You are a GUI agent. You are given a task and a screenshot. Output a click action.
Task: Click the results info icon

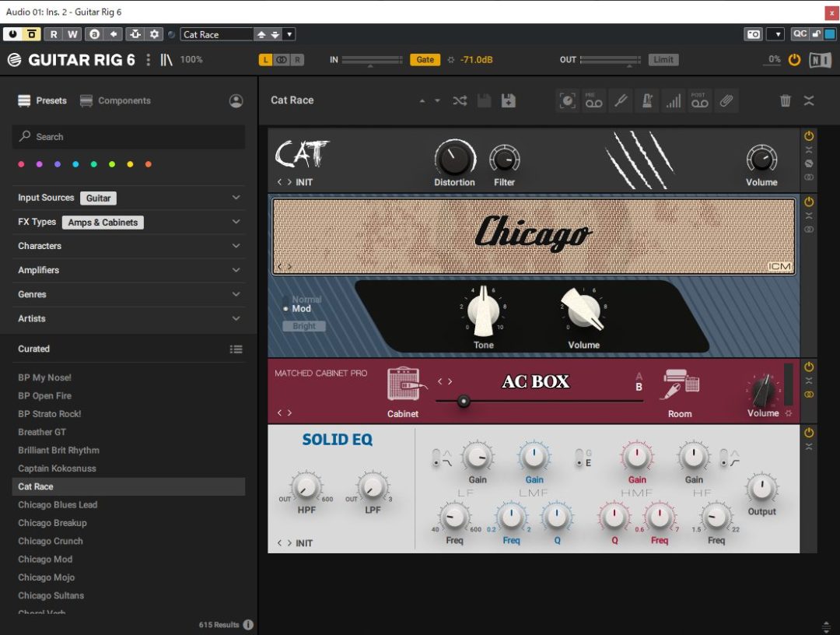(248, 624)
